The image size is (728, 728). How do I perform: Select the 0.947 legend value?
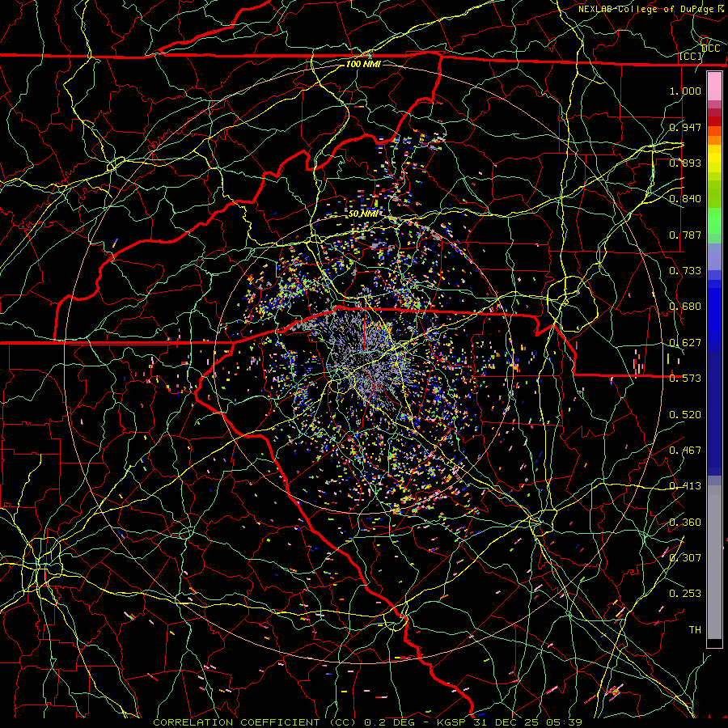[x=685, y=127]
